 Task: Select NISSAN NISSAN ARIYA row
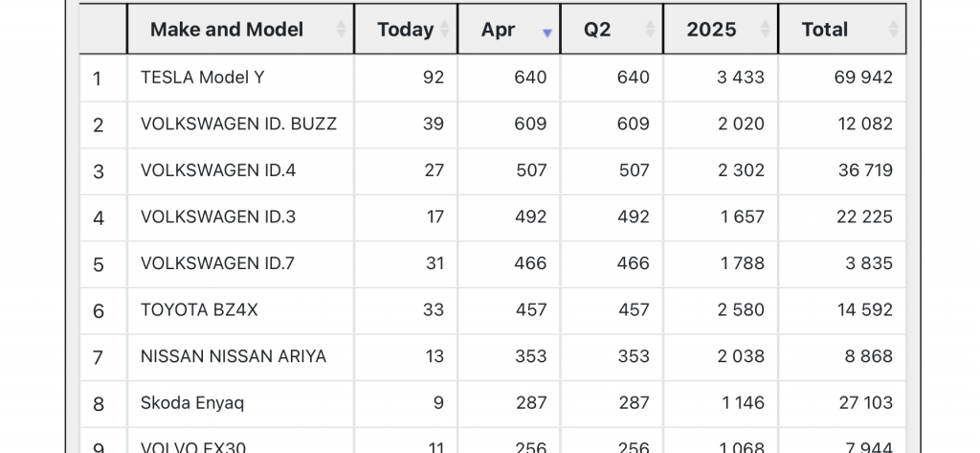coord(234,356)
